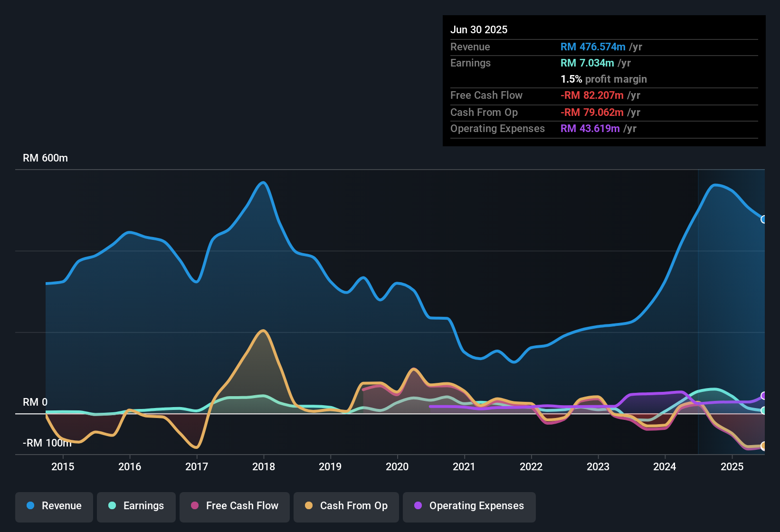The height and width of the screenshot is (532, 780).
Task: Toggle the Earnings series visibility
Action: coord(136,506)
